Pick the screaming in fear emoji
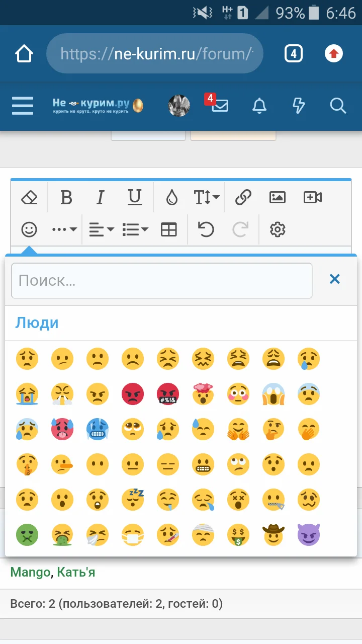Image resolution: width=362 pixels, height=644 pixels. 274,394
